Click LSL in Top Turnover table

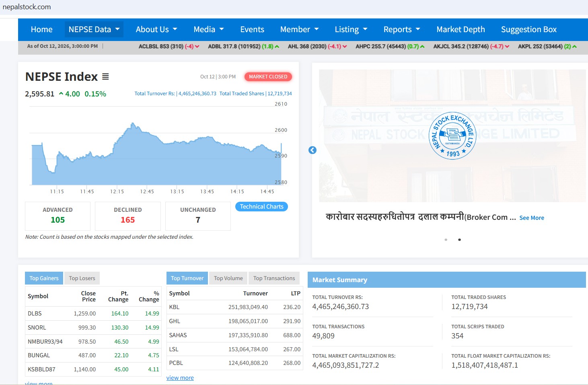coord(174,349)
